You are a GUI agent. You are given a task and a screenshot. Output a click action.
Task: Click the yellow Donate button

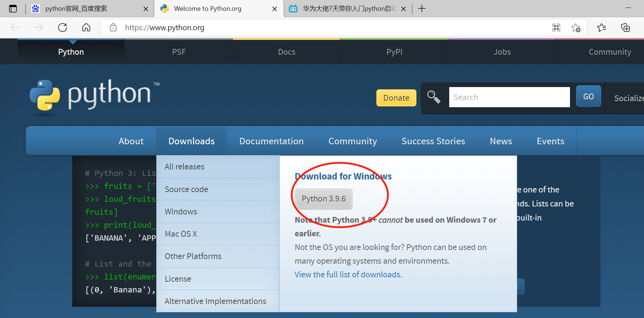point(396,98)
